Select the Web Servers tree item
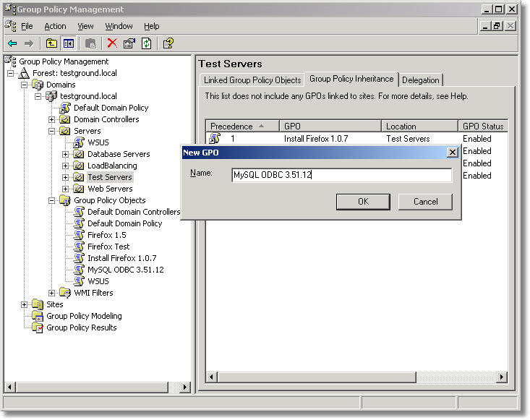530x420 pixels. point(110,189)
